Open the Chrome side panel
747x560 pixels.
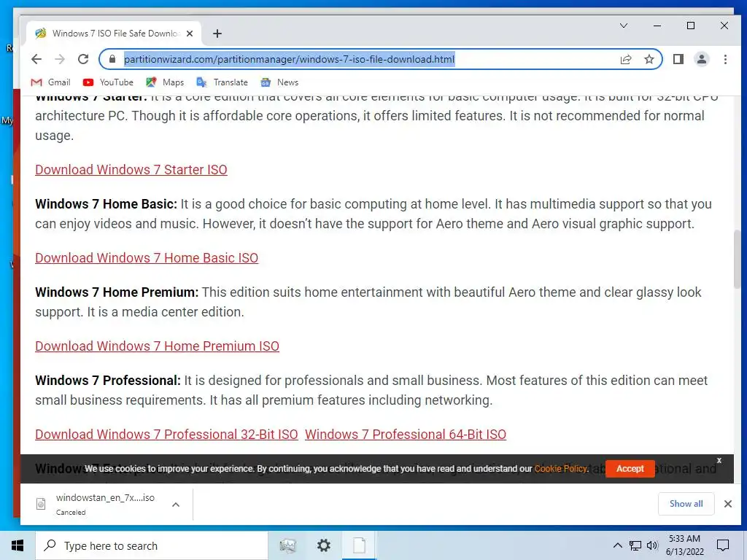(x=678, y=59)
